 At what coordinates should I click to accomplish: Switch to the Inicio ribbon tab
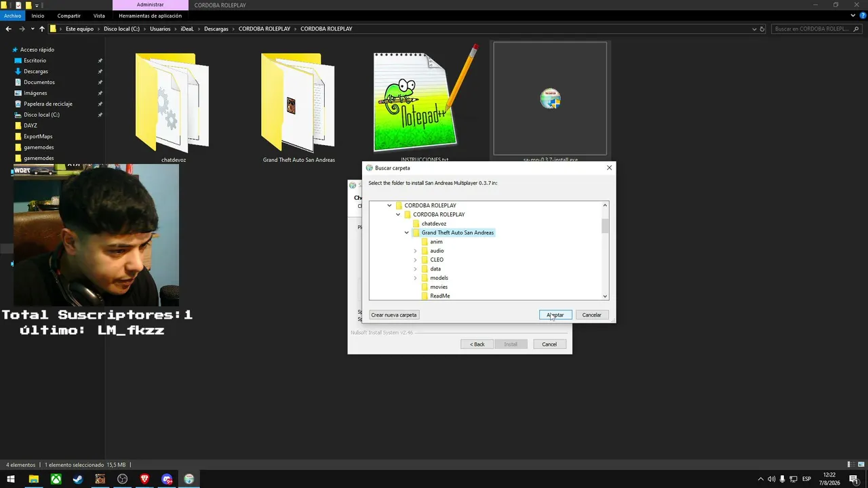tap(37, 16)
